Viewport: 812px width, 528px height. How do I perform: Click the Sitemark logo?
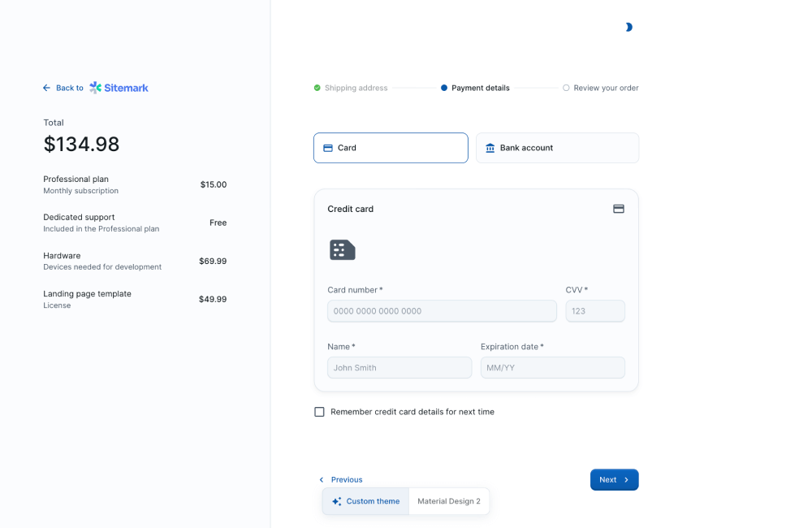[119, 88]
